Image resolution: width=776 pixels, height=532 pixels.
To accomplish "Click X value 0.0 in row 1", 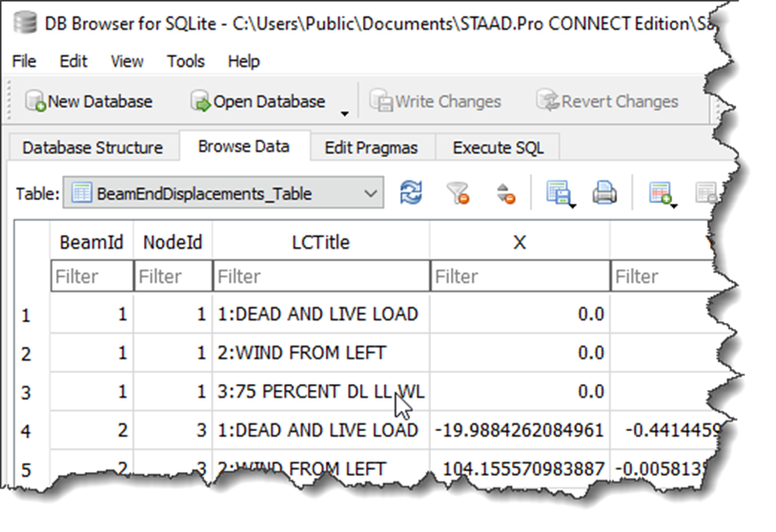I will [x=520, y=315].
